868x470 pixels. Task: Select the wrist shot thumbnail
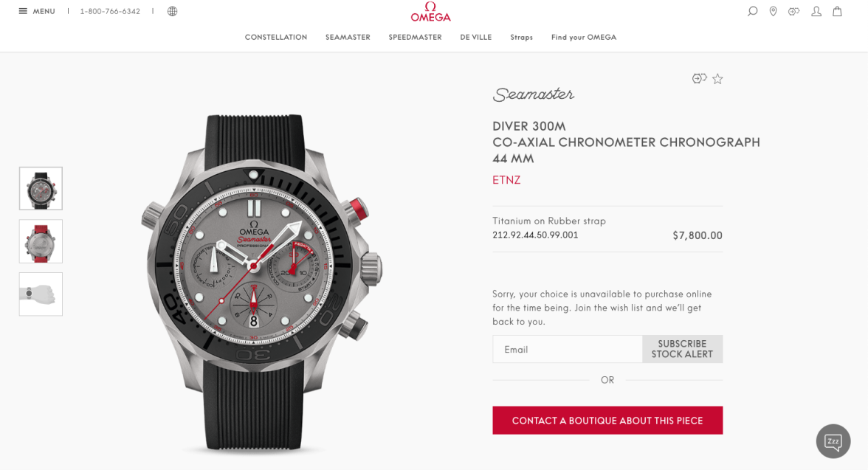pos(41,294)
